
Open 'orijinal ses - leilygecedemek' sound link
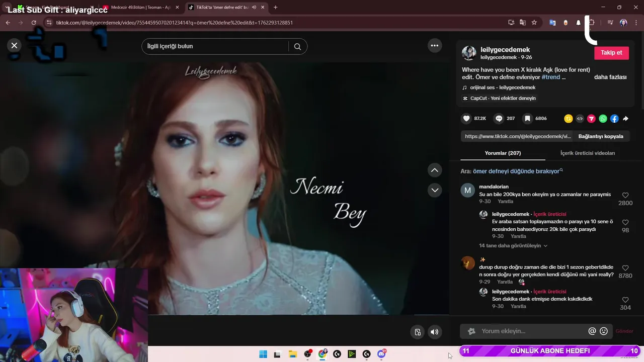coord(503,87)
